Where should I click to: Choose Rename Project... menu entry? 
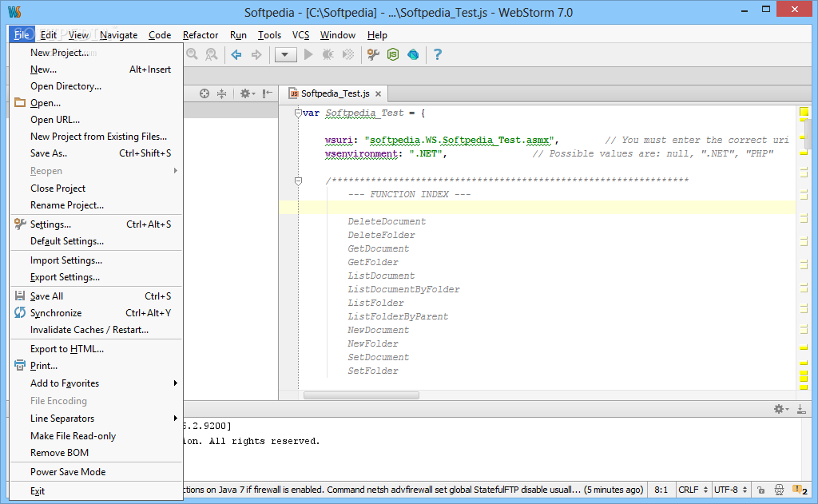click(x=97, y=205)
